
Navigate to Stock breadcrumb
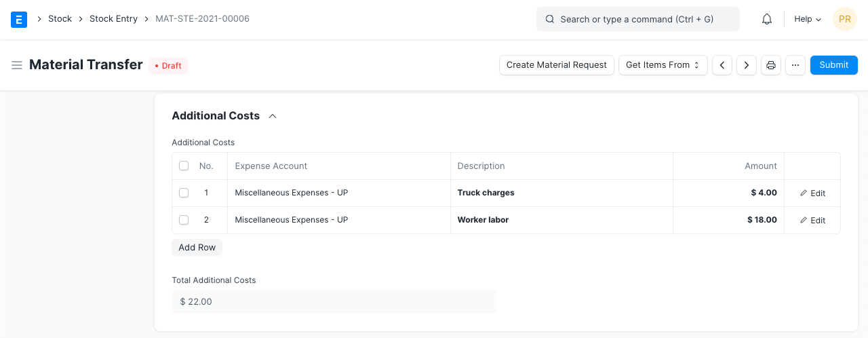click(x=60, y=19)
